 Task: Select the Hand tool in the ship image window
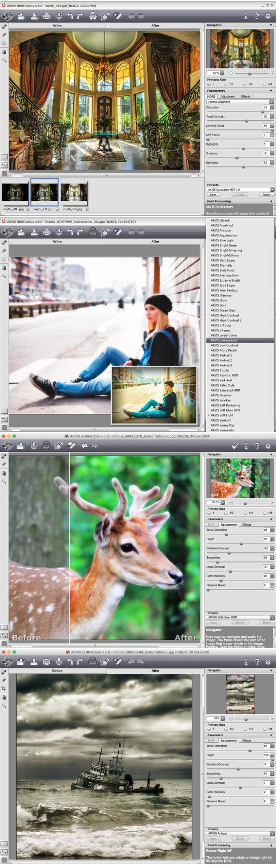pos(4,697)
